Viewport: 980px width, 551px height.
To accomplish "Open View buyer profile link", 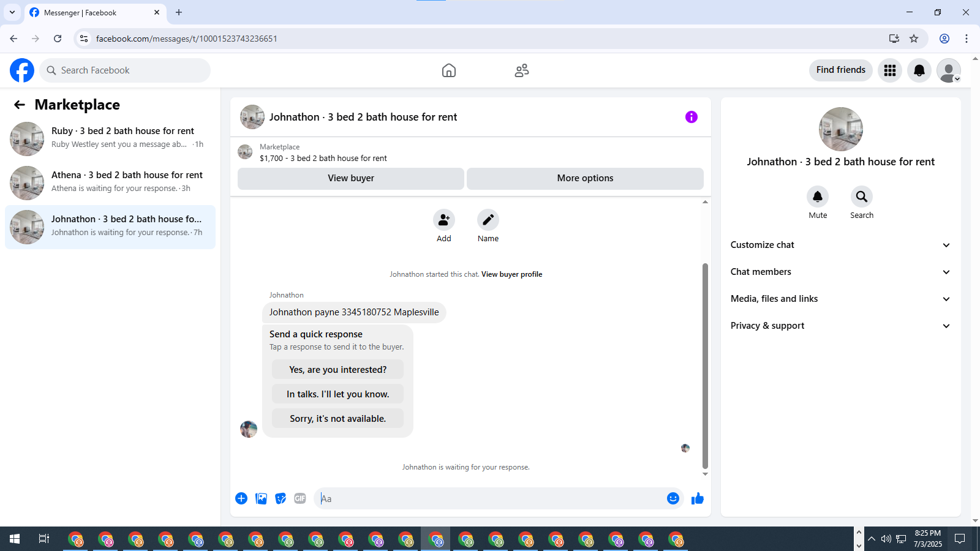I will click(511, 274).
